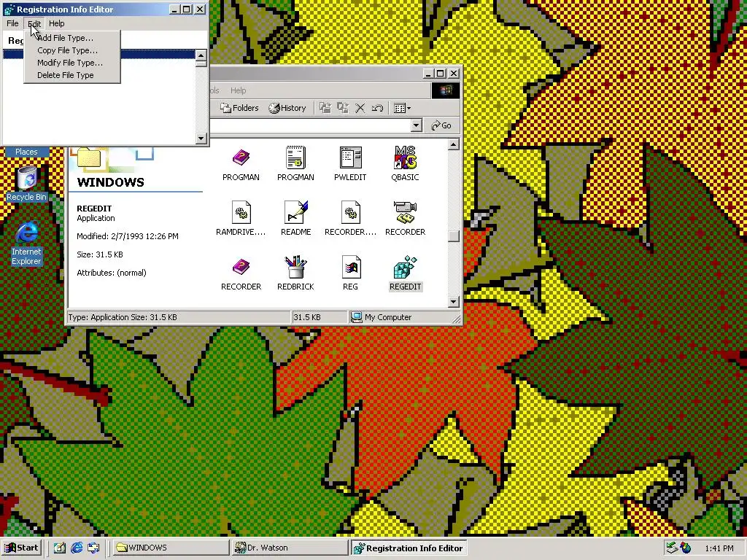Screen dimensions: 747x560
Task: Open the purple PROGMAN help file icon
Action: pyautogui.click(x=241, y=158)
